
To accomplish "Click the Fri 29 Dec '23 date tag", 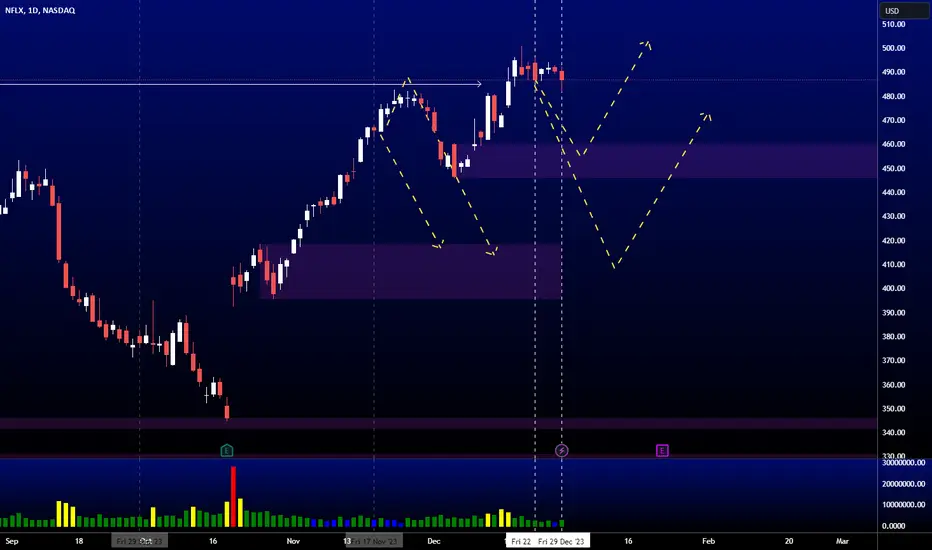I will click(x=562, y=541).
